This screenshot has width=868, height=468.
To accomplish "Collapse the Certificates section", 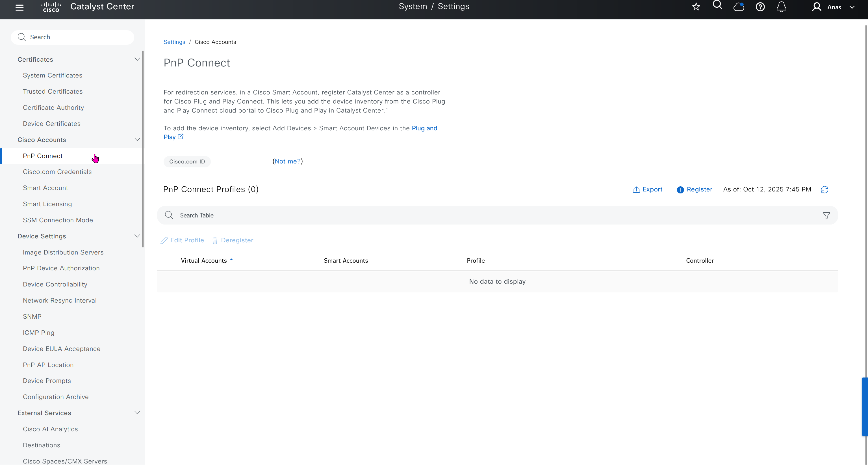I will pos(137,59).
